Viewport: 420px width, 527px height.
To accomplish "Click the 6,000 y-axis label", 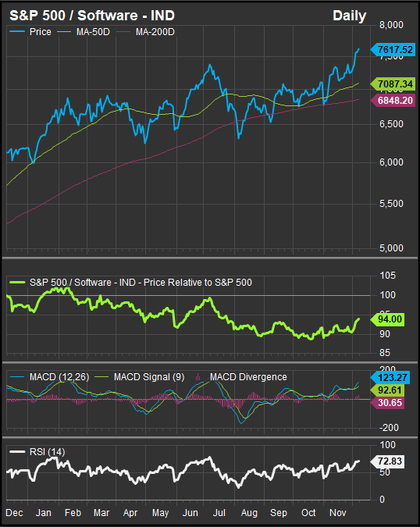I will [x=391, y=162].
